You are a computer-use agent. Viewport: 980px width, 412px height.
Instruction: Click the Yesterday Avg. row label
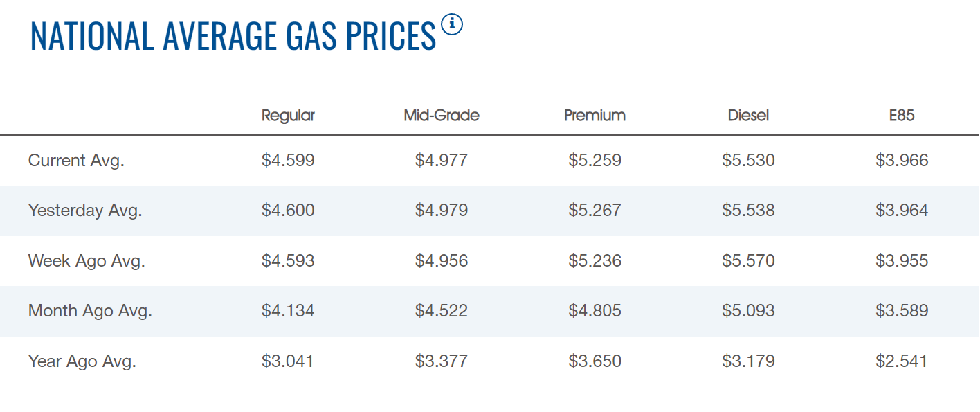85,211
